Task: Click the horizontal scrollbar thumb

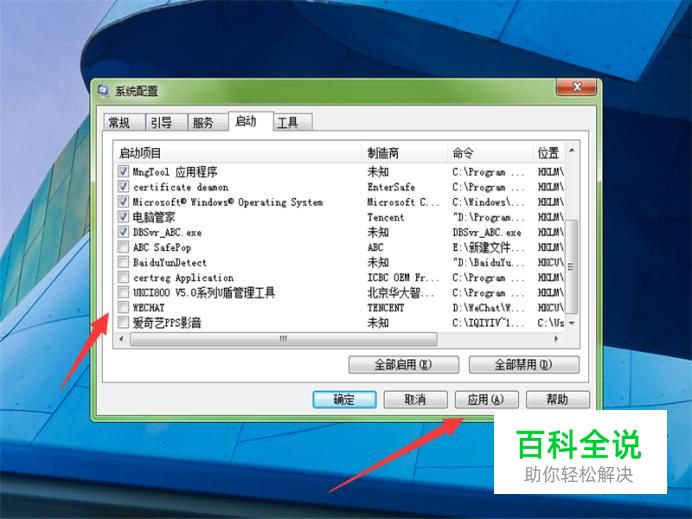Action: (283, 339)
